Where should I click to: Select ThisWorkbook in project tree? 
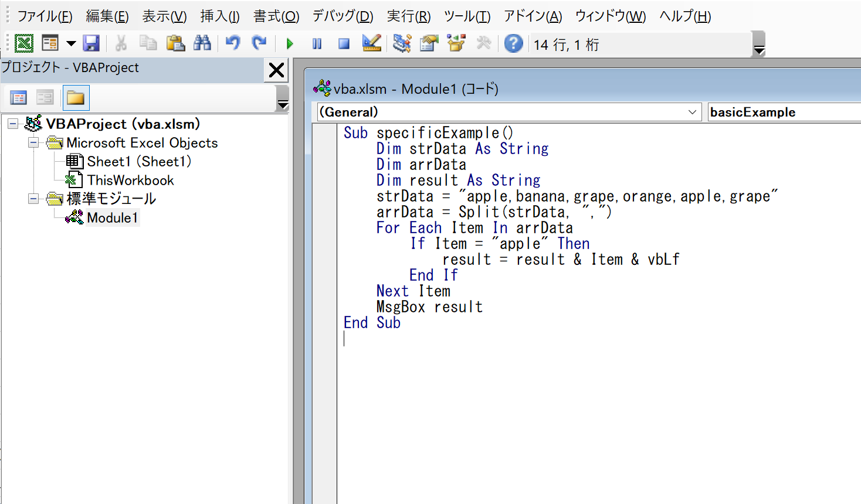130,180
